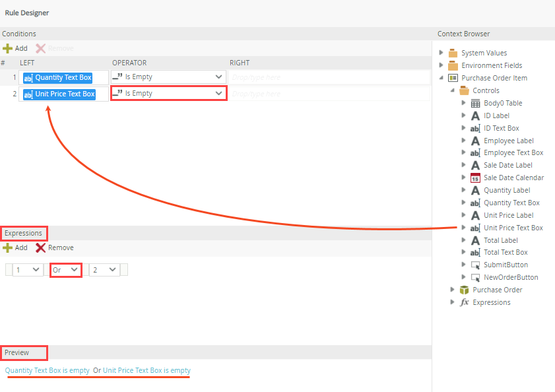Click the RIGHT column header
Screen dimensions: 555x392
(240, 63)
